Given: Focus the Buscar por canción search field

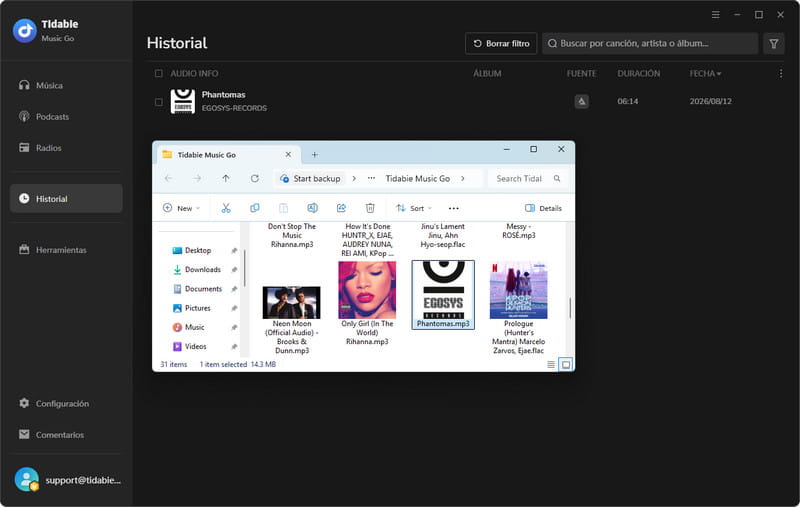Looking at the screenshot, I should [650, 43].
